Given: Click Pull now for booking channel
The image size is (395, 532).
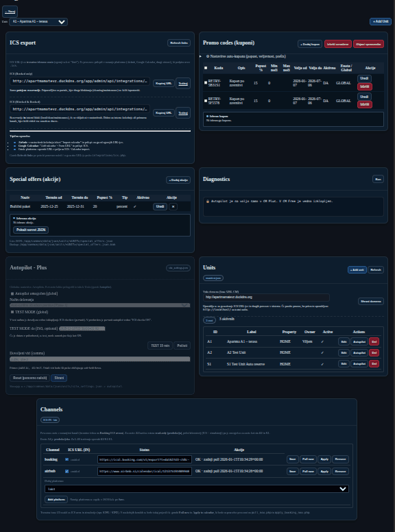Looking at the screenshot, I should [x=308, y=459].
